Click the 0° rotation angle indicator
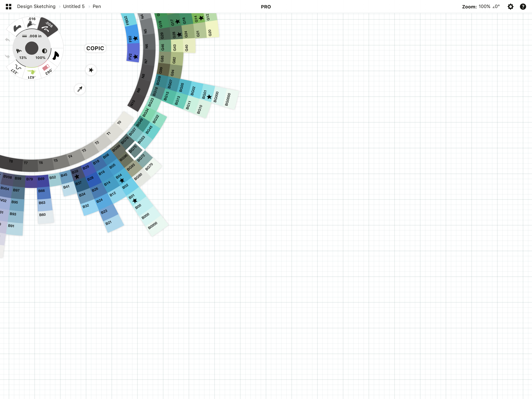The height and width of the screenshot is (399, 532). pyautogui.click(x=496, y=6)
